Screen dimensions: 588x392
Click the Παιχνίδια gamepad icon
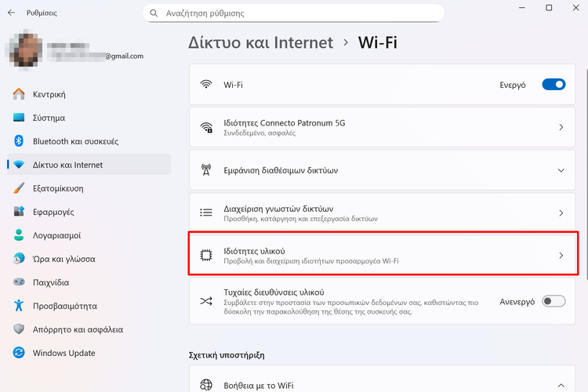[x=20, y=282]
